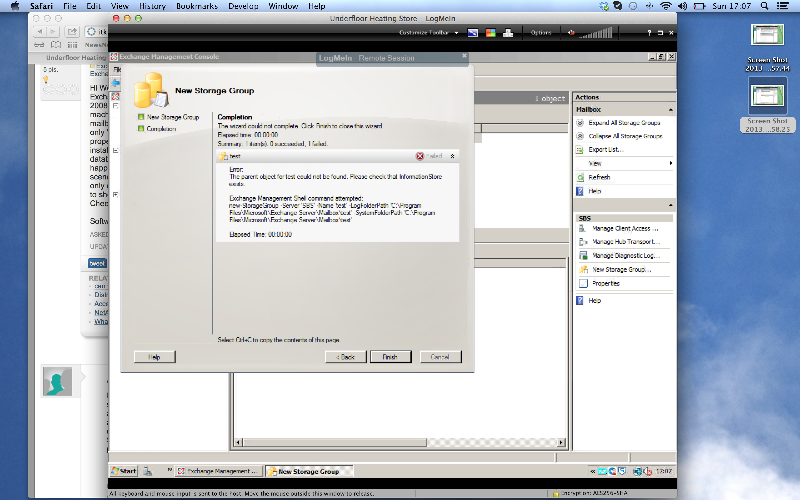Click the tweet button in Safari page
The image size is (800, 500).
pyautogui.click(x=97, y=263)
